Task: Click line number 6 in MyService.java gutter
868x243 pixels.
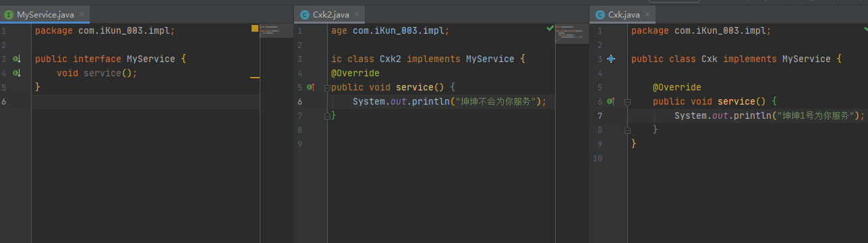Action: tap(4, 101)
